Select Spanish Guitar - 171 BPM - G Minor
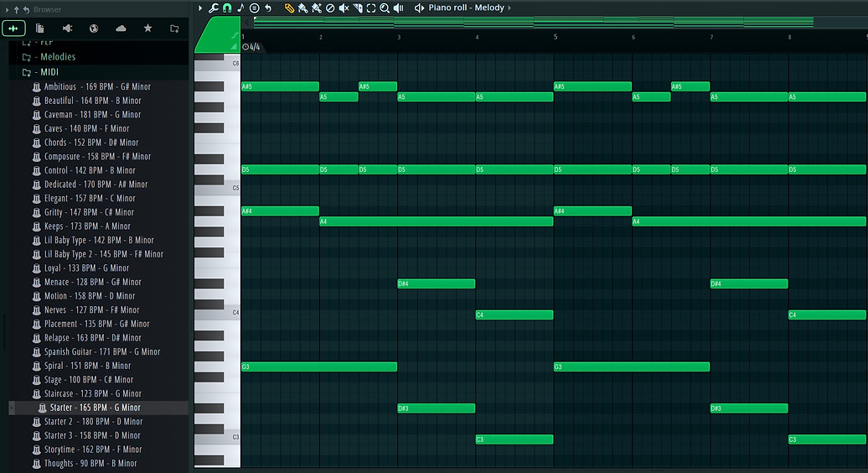 click(x=102, y=351)
